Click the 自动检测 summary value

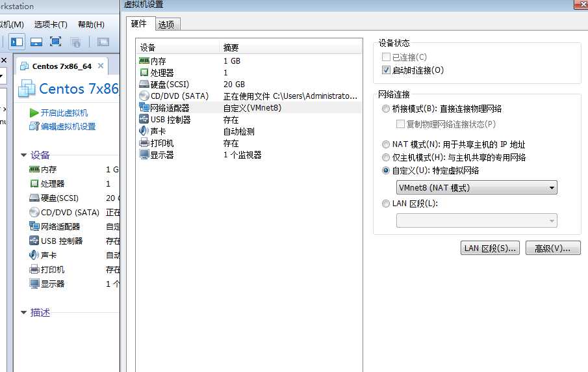[x=239, y=131]
